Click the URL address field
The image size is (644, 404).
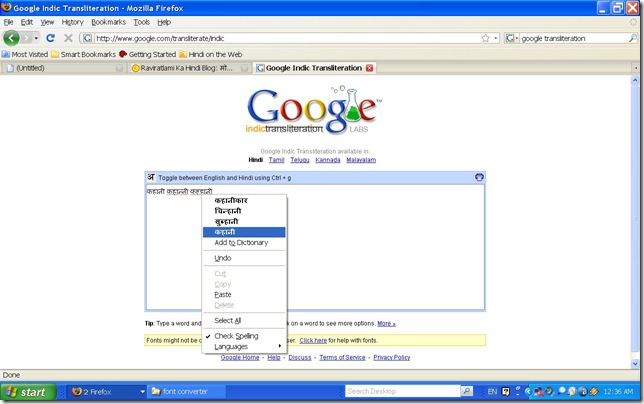287,38
